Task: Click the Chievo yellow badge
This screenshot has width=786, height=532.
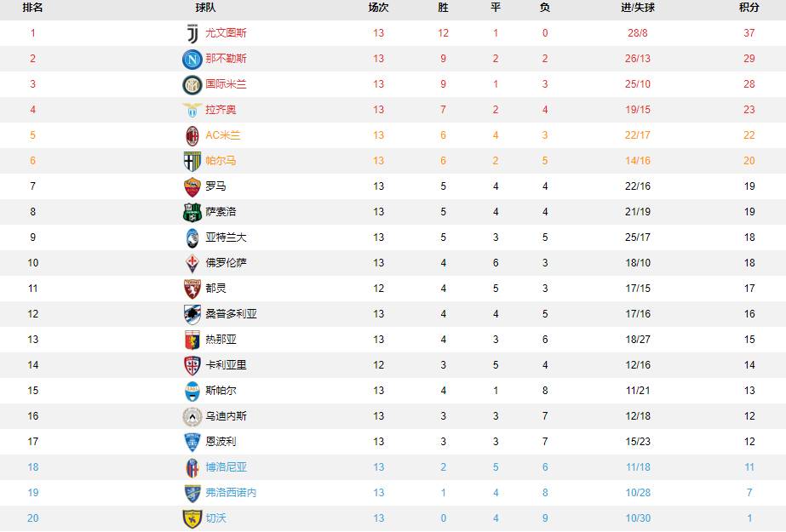Action: pos(192,519)
